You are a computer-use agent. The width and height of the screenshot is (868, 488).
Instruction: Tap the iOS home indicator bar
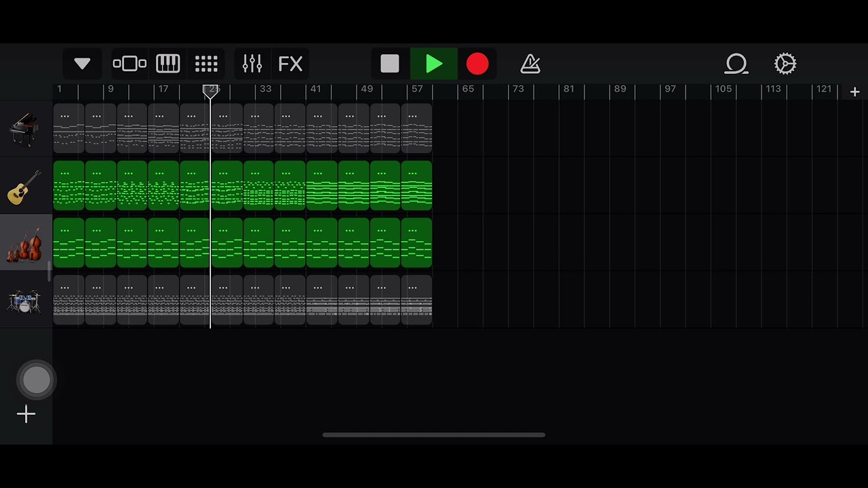(x=434, y=435)
